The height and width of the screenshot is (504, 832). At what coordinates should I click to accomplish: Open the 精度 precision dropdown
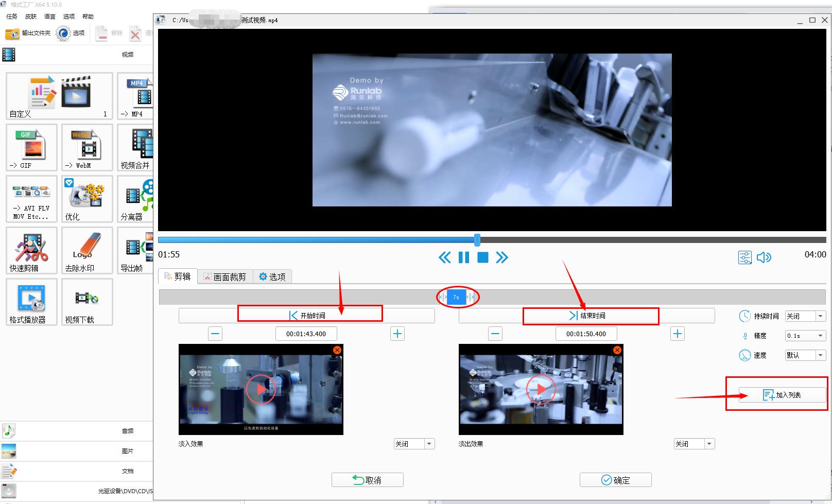tap(820, 336)
